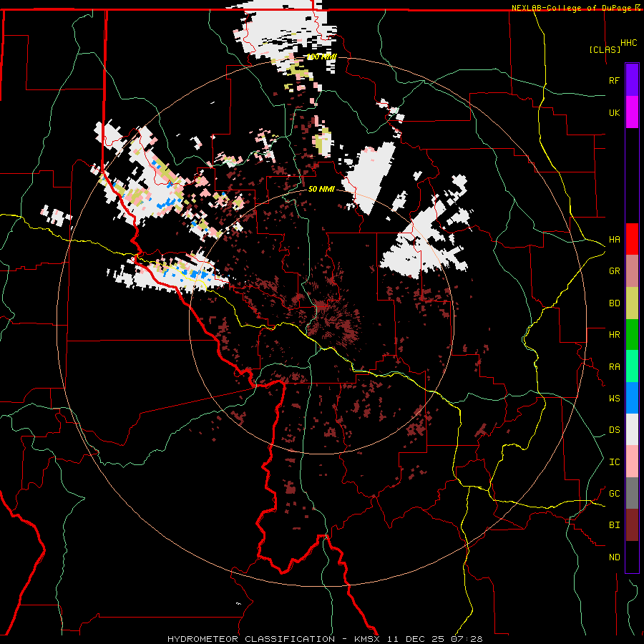Click the UK legend label
The image size is (644, 644).
[614, 112]
